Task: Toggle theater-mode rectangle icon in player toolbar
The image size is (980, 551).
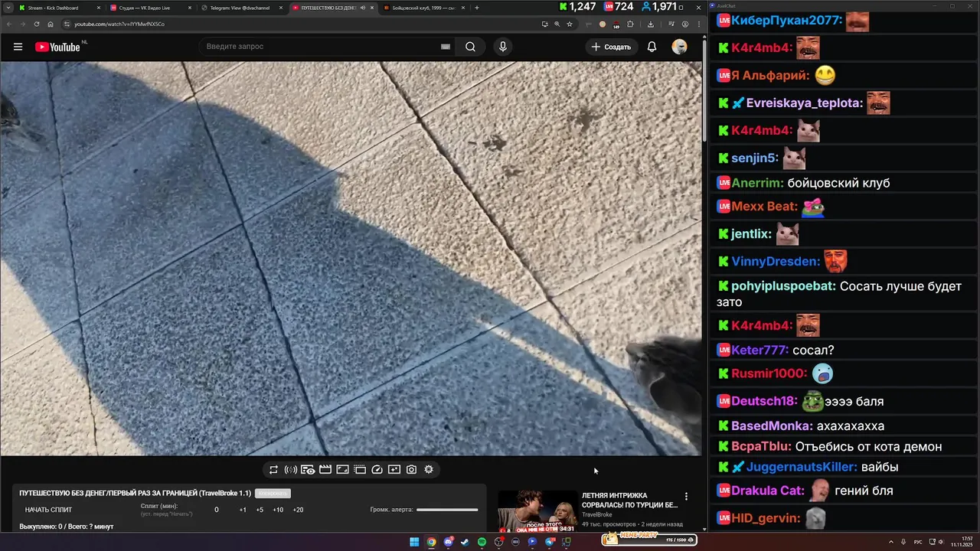Action: pos(342,469)
